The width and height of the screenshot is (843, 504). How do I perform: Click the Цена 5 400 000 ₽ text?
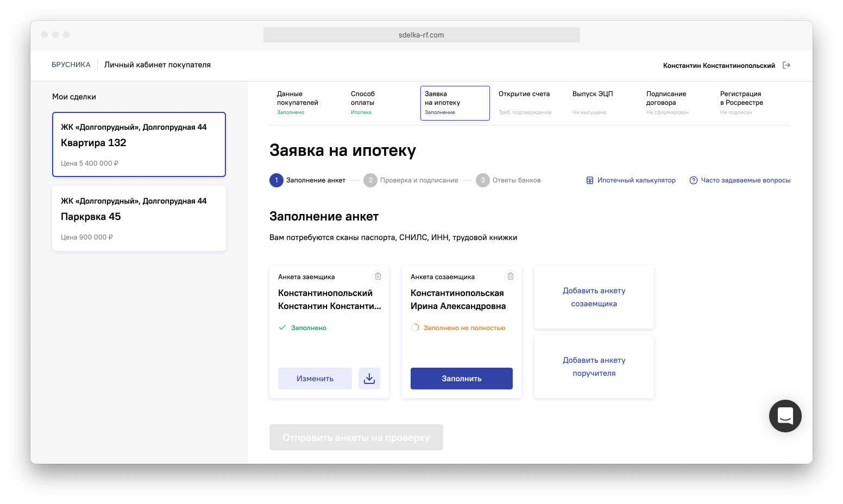90,163
